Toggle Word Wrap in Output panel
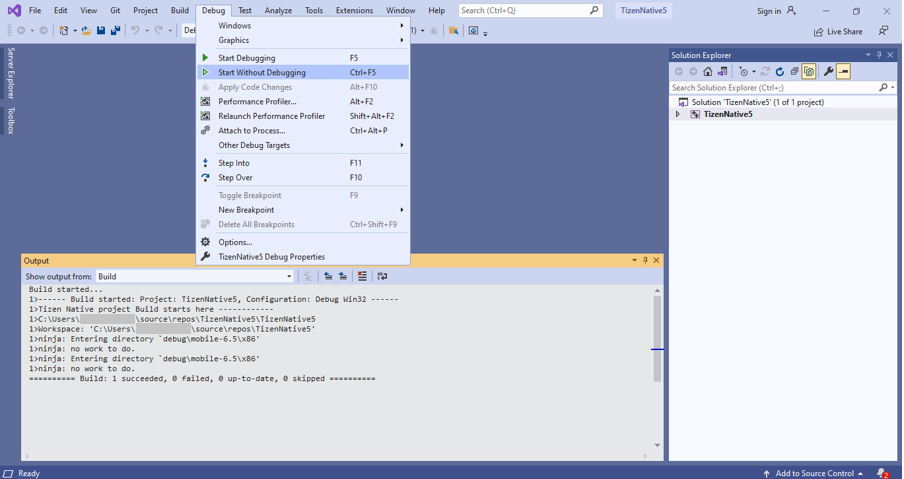 [x=382, y=277]
